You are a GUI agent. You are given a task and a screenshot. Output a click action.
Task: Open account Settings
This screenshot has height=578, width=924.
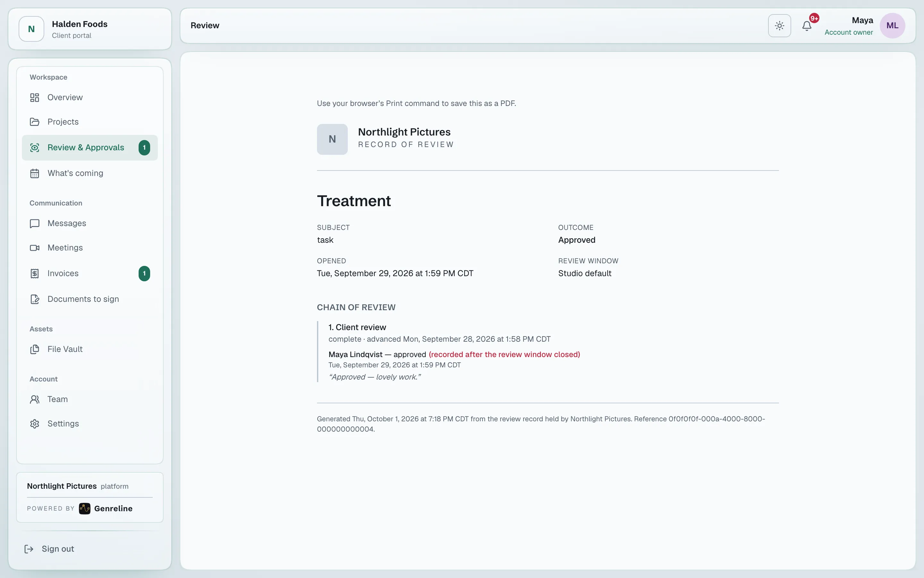pos(90,424)
